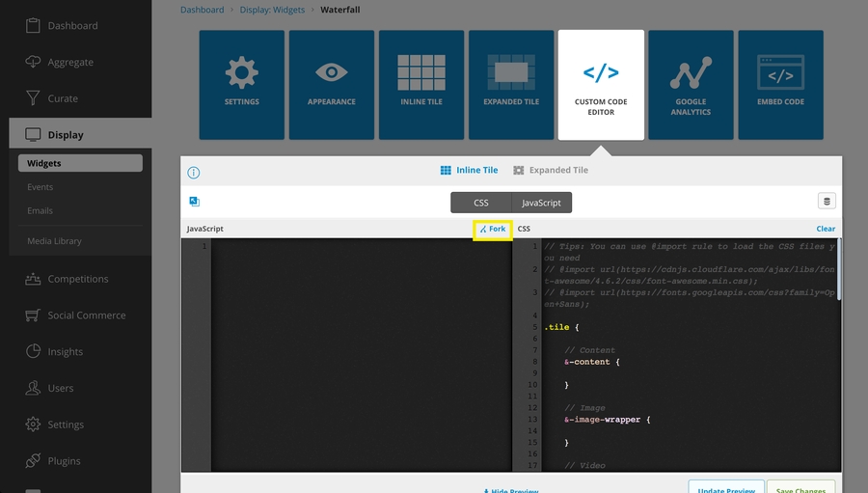Click the Fork link
The height and width of the screenshot is (493, 868).
(493, 230)
